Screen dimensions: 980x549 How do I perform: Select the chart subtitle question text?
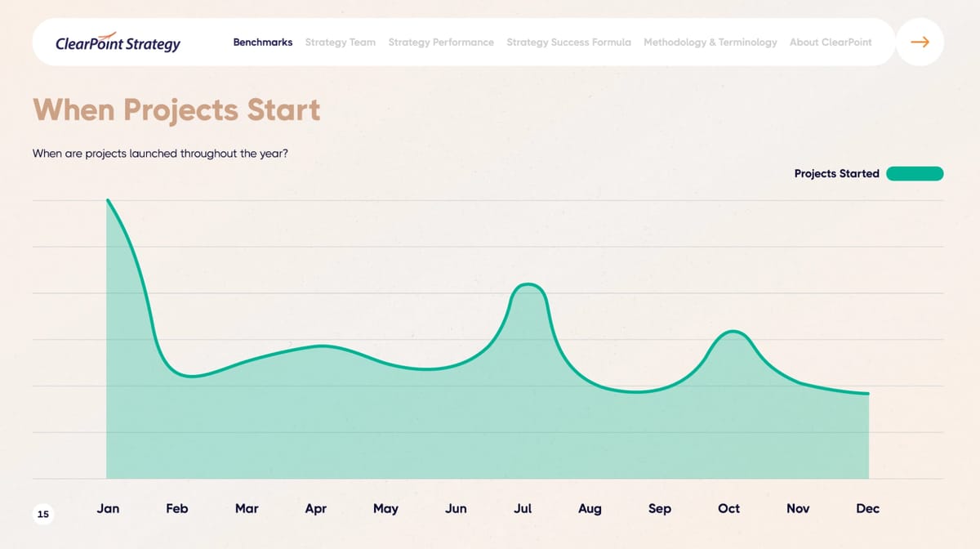(159, 153)
